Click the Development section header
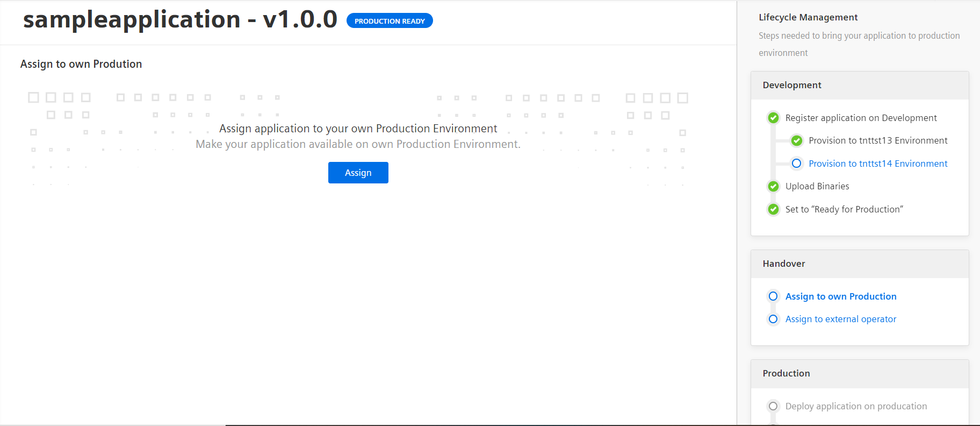The width and height of the screenshot is (980, 426). tap(860, 85)
